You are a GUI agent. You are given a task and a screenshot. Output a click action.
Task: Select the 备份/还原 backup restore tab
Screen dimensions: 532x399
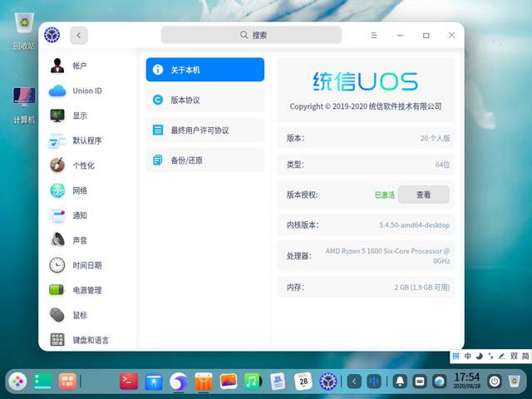coord(205,160)
